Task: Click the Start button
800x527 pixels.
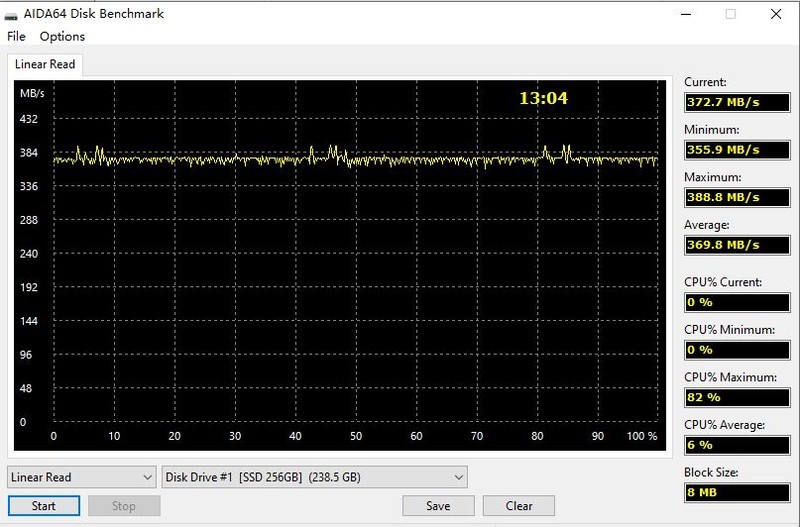Action: click(44, 506)
